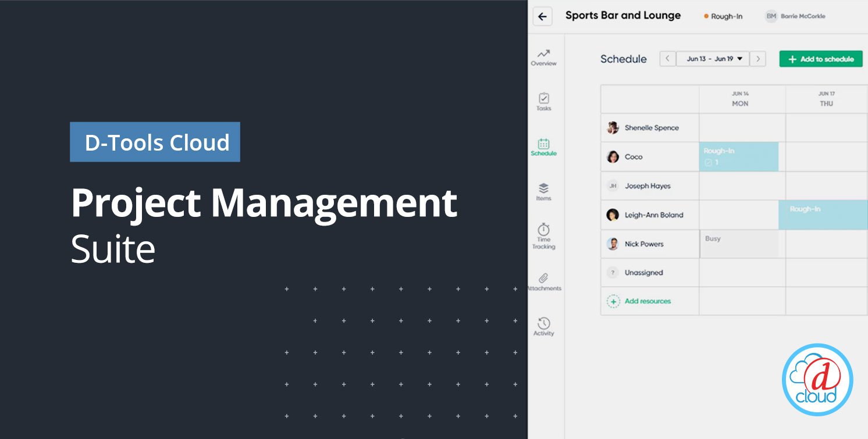
Task: Click the back arrow beside Sports Bar and Lounge
Action: (x=542, y=16)
